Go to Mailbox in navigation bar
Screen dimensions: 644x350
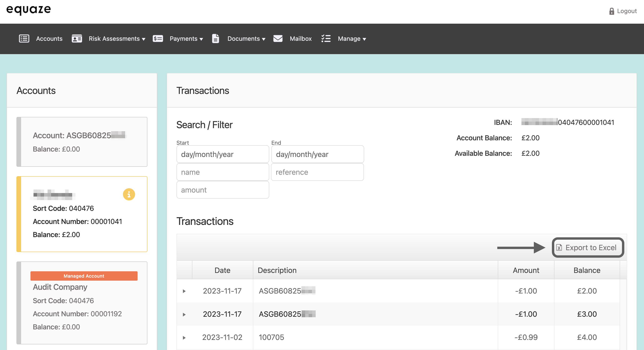pyautogui.click(x=300, y=38)
